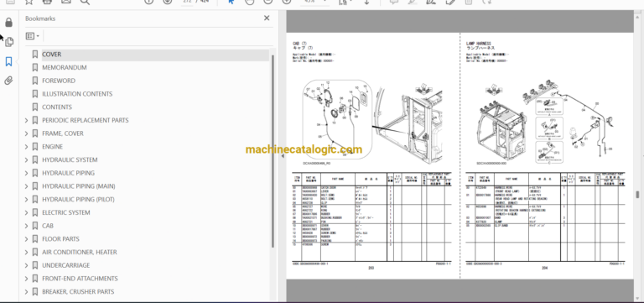The image size is (644, 303).
Task: Select the PERIODIC REPLACEMENT PARTS bookmark label
Action: (x=86, y=121)
